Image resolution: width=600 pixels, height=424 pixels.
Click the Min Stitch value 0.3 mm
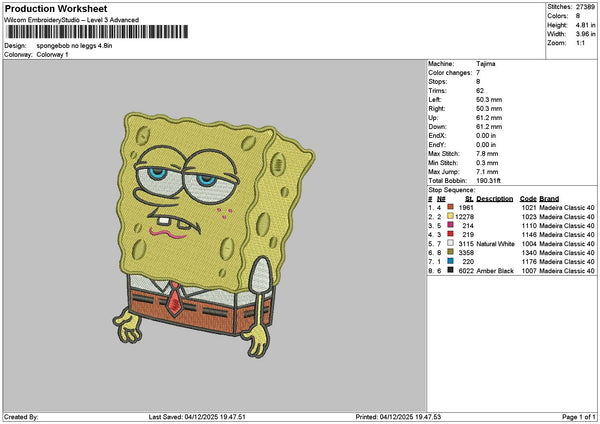[487, 163]
